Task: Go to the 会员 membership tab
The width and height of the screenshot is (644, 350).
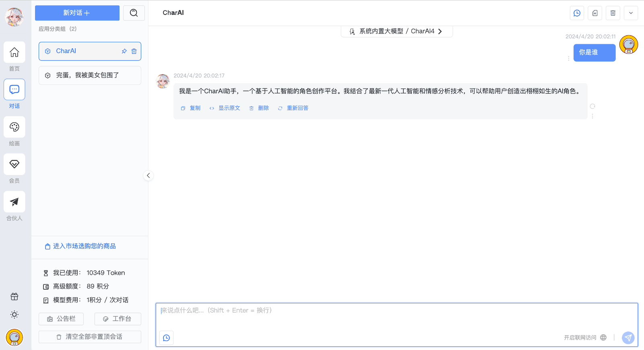Action: 14,165
